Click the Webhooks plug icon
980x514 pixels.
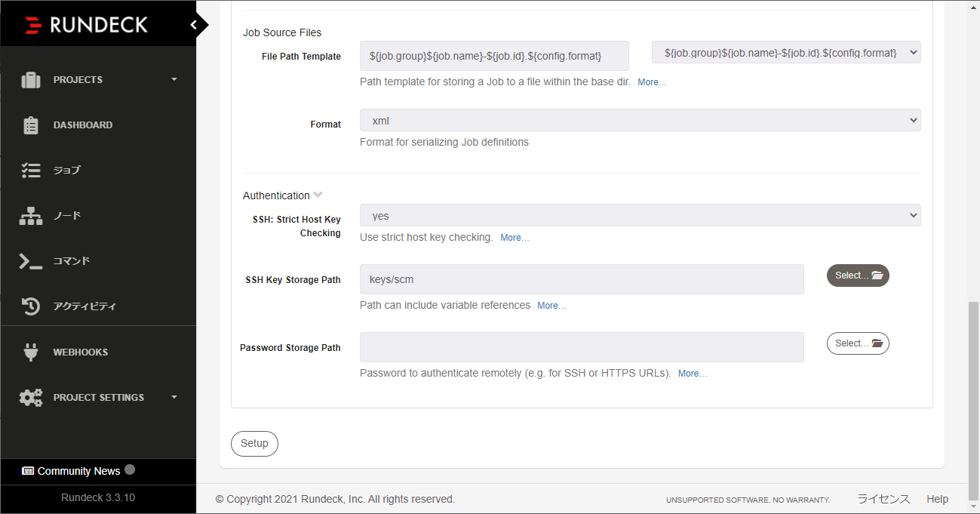point(31,352)
